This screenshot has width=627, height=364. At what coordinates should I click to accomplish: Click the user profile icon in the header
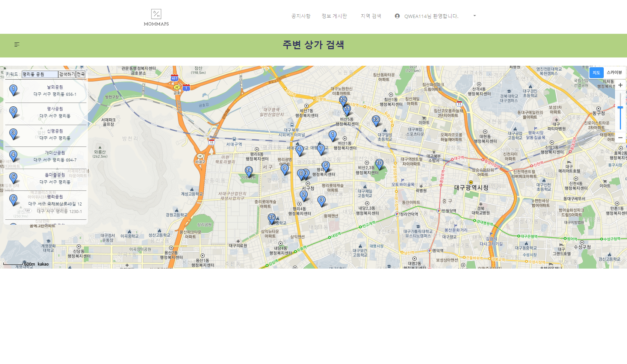(x=397, y=16)
